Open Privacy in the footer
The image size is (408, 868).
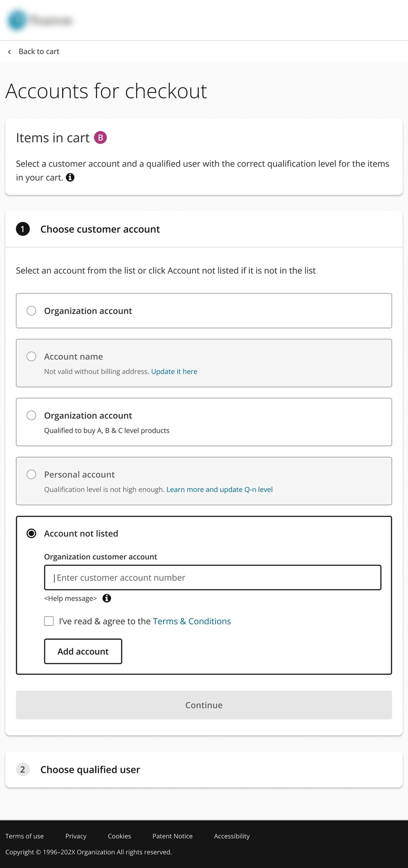(x=76, y=836)
